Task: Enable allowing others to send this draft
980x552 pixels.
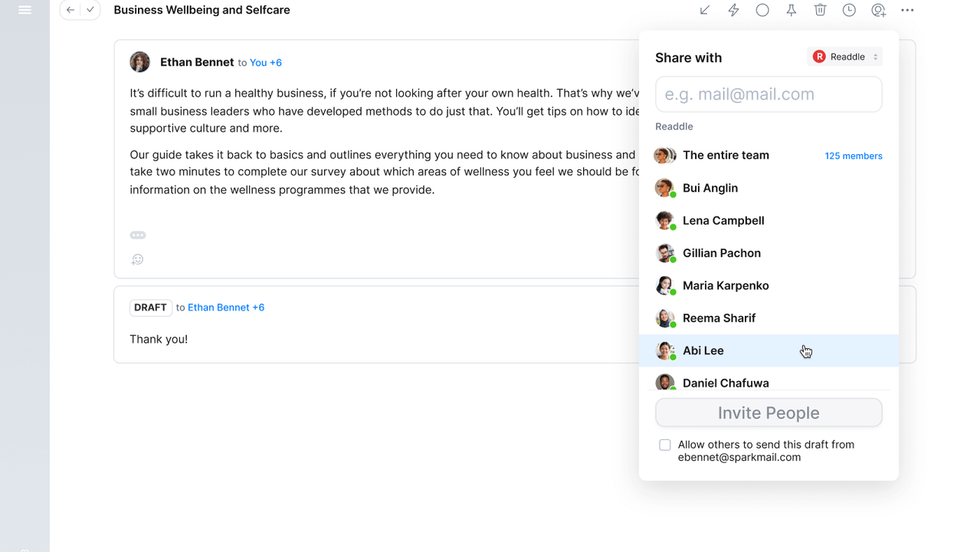Action: (x=665, y=445)
